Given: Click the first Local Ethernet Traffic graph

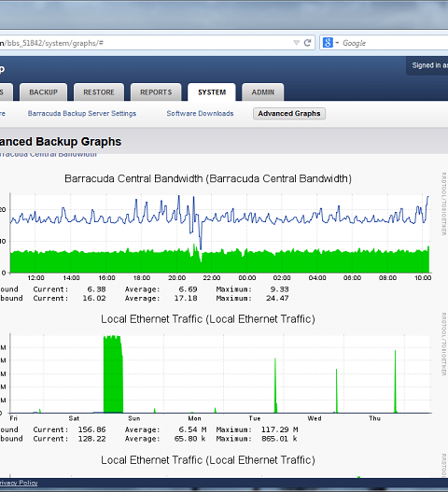Looking at the screenshot, I should click(219, 373).
